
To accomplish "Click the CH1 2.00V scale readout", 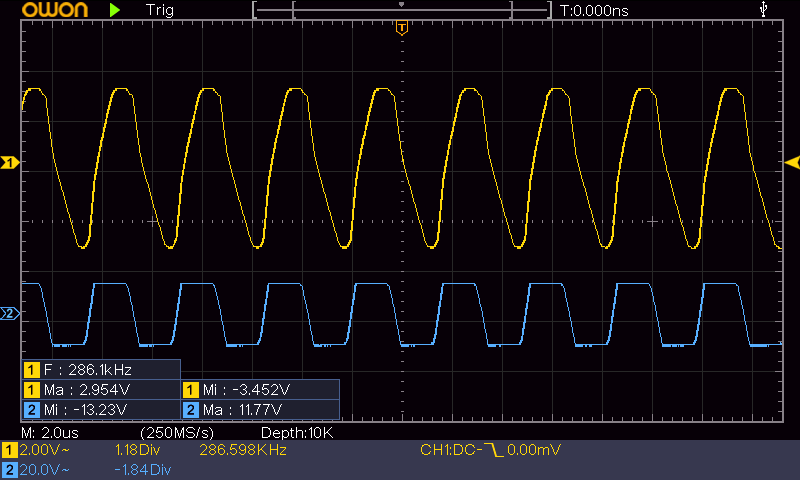I will 44,450.
